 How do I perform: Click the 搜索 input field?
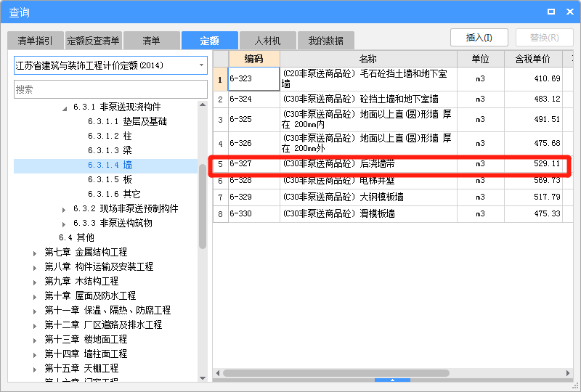click(x=110, y=89)
